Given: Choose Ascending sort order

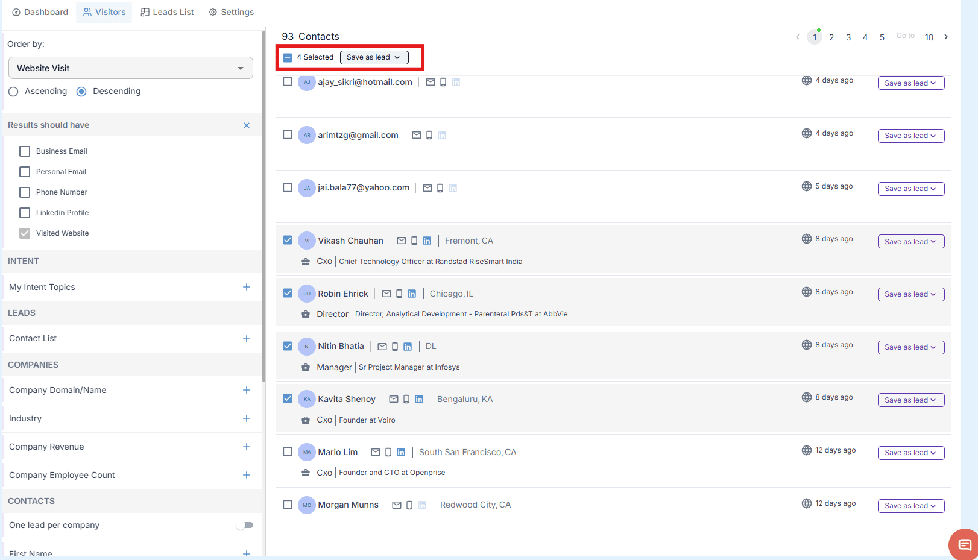Looking at the screenshot, I should pyautogui.click(x=13, y=92).
